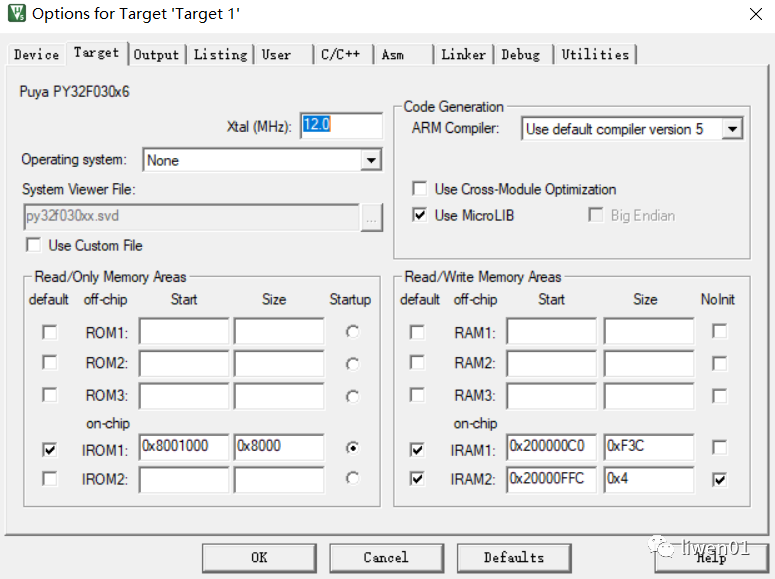Expand the ARM Compiler version dropdown
The image size is (775, 579).
coord(732,129)
